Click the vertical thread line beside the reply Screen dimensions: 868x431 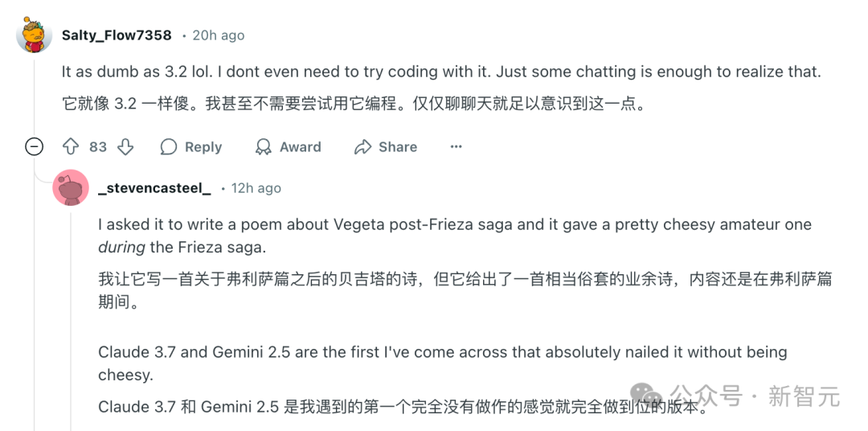71,322
